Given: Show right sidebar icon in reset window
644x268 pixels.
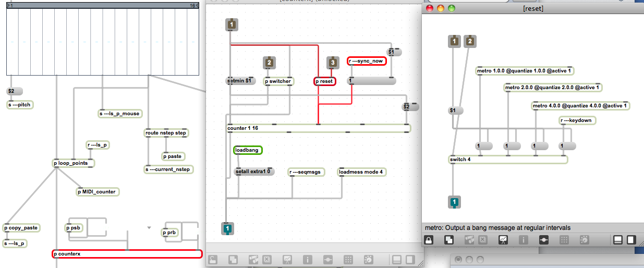Looking at the screenshot, I should tap(631, 240).
